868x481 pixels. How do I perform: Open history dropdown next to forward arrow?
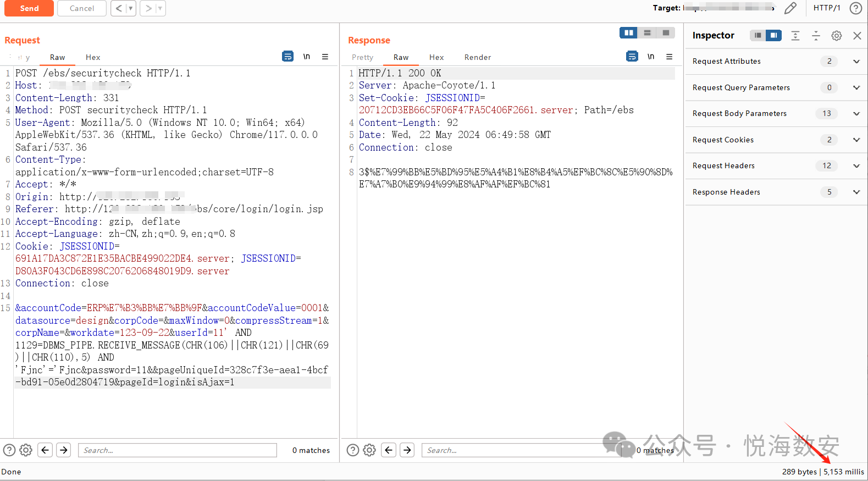pos(160,8)
